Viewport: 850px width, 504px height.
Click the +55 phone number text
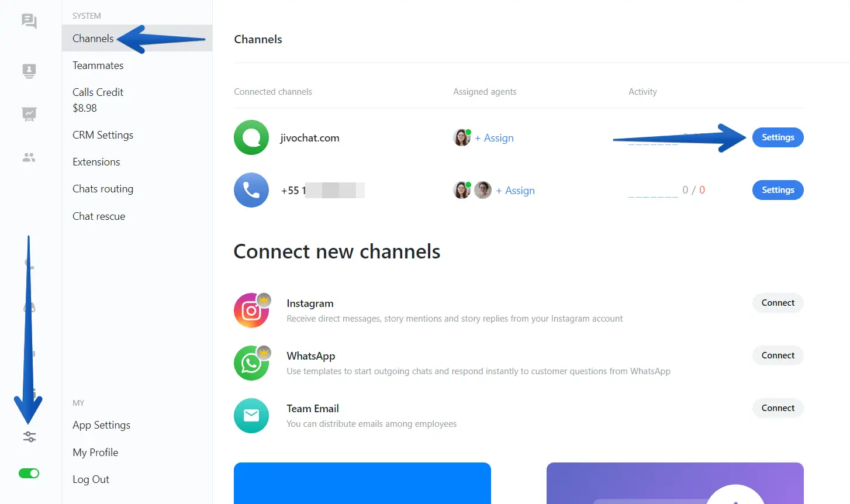pyautogui.click(x=323, y=191)
